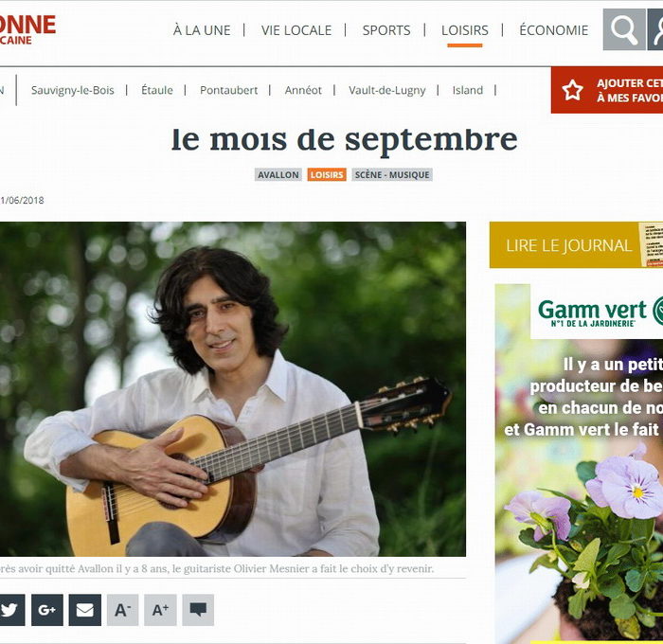The image size is (663, 644).
Task: Share article on Google Plus
Action: click(47, 610)
